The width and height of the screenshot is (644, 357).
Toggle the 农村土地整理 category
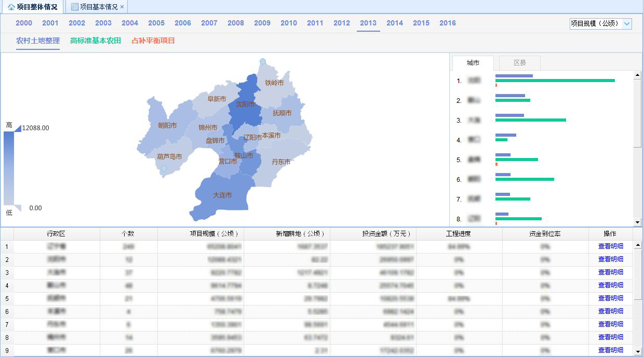pyautogui.click(x=38, y=41)
